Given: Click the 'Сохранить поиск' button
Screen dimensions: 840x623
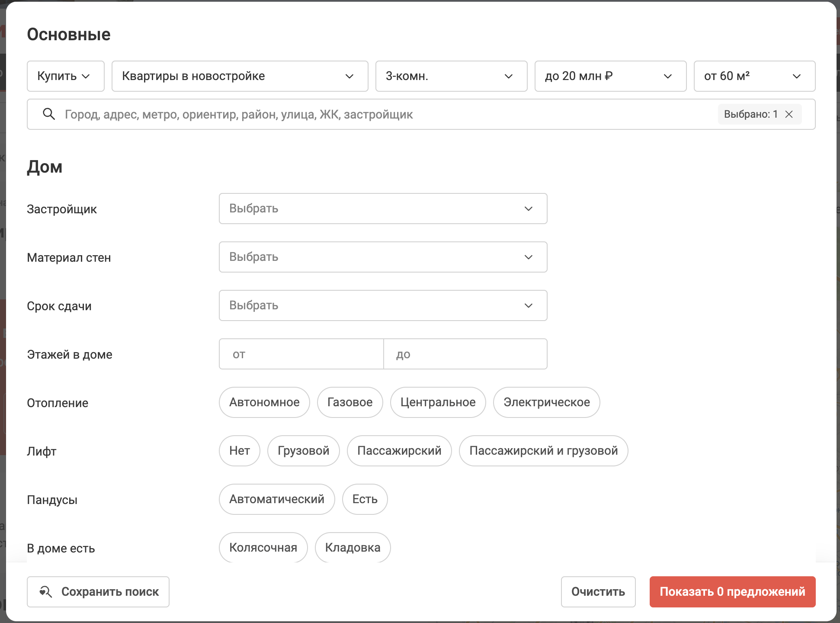Looking at the screenshot, I should 98,591.
